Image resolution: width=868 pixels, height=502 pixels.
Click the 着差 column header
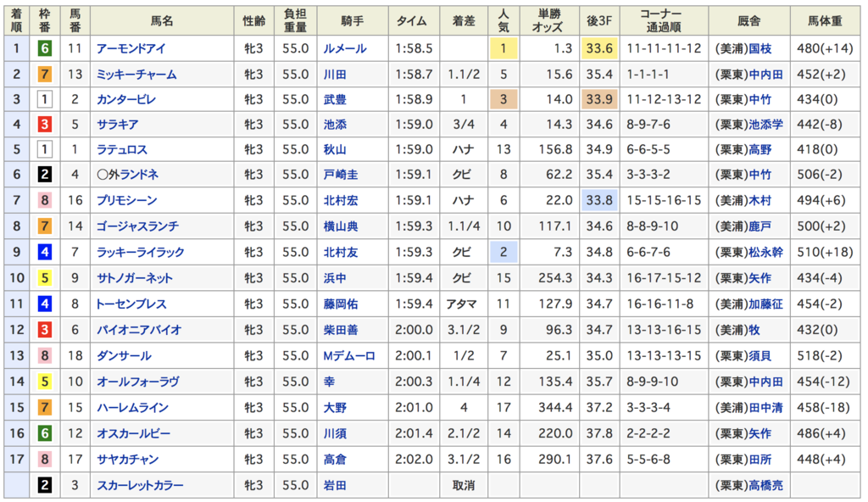tap(464, 21)
